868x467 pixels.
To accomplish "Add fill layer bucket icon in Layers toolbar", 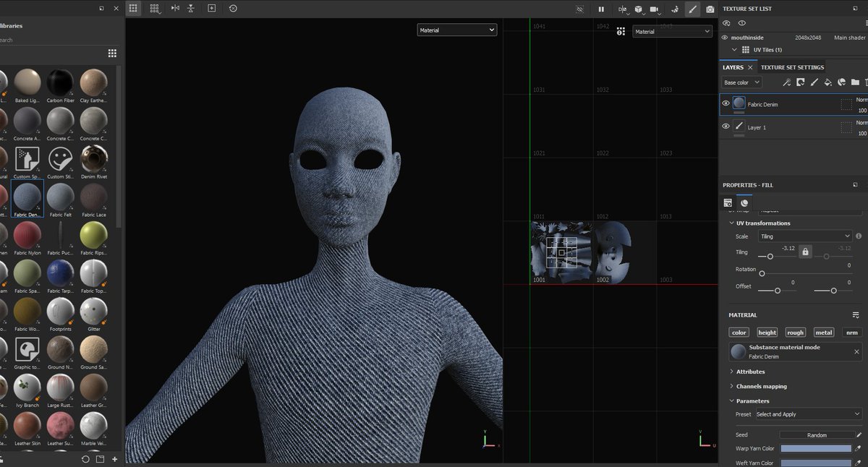I will tap(828, 82).
